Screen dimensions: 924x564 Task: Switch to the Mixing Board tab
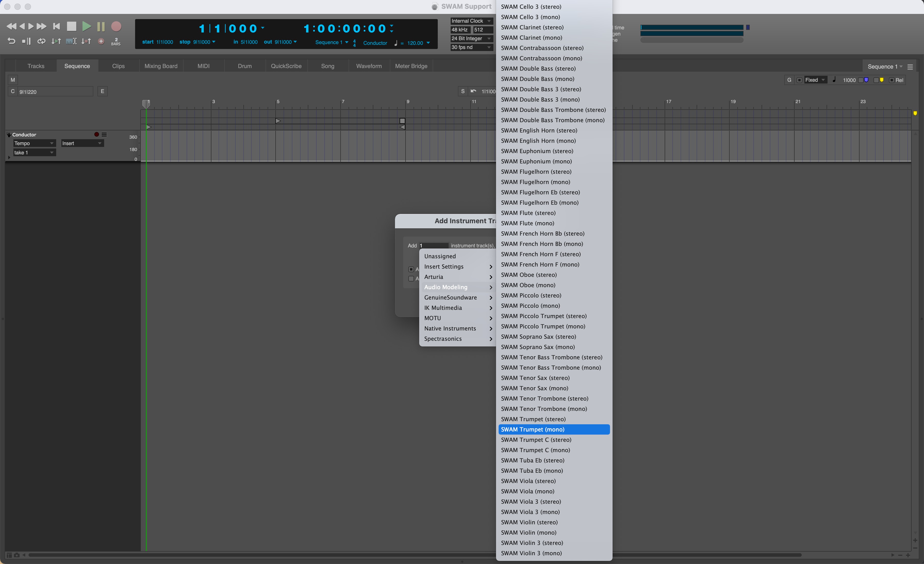coord(161,66)
